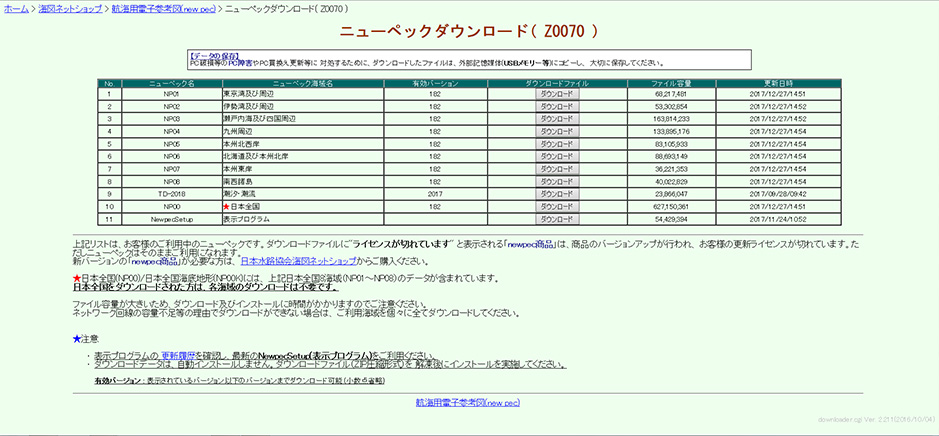Click the NP08 name cell
This screenshot has width=939, height=436.
click(171, 181)
